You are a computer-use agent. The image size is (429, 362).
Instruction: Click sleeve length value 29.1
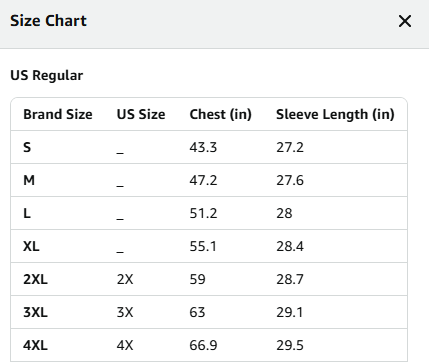click(289, 312)
